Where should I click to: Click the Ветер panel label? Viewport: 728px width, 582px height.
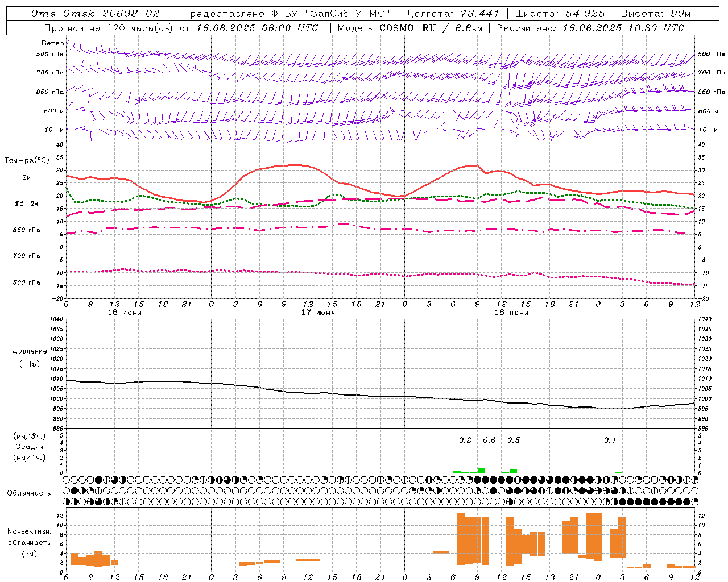pyautogui.click(x=52, y=43)
